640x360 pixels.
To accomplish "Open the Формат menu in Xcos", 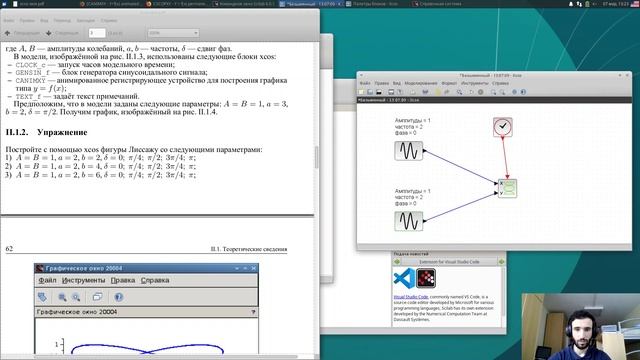I will coord(449,83).
